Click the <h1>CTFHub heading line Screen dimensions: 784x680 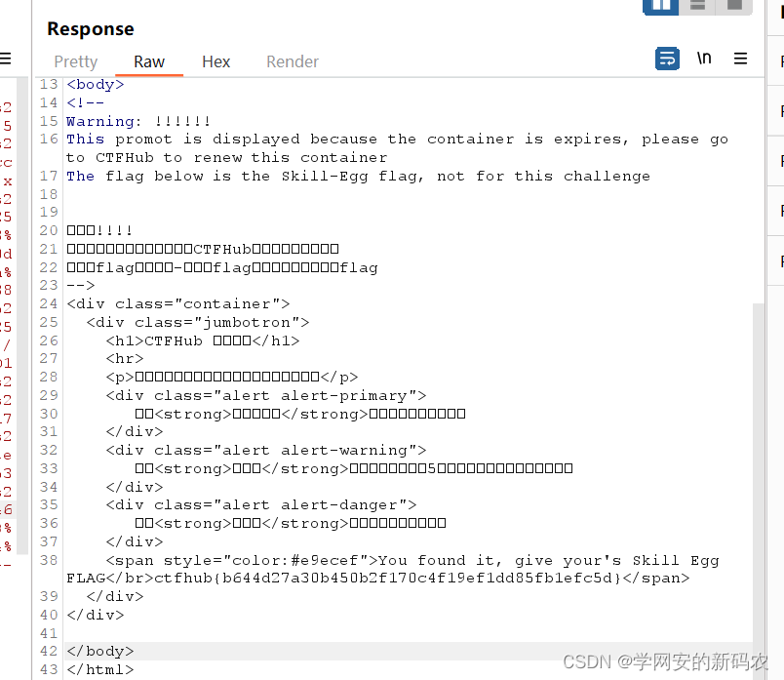click(x=203, y=340)
